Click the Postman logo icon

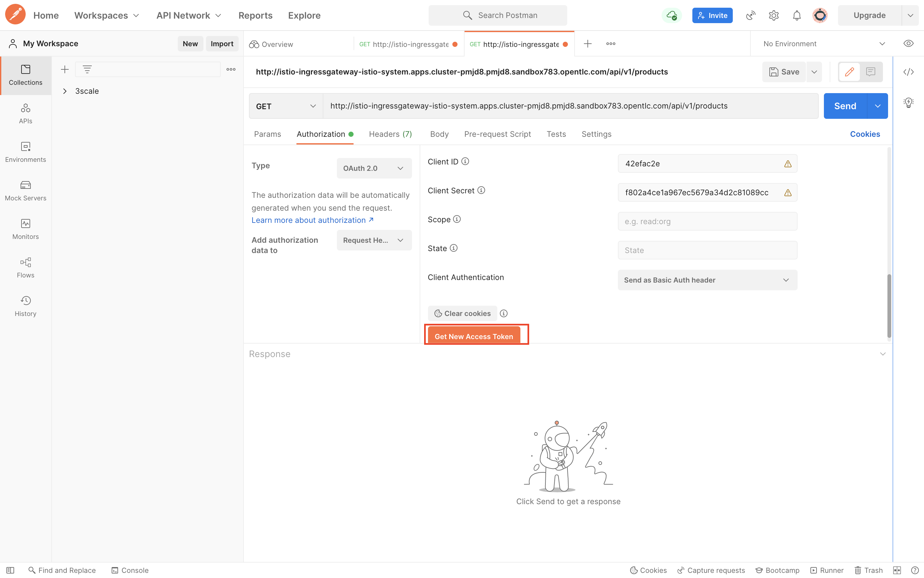pyautogui.click(x=15, y=15)
